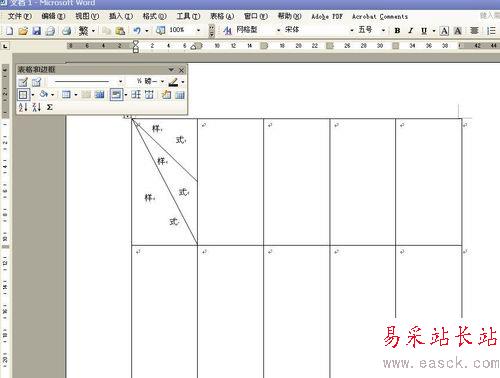Screen dimensions: 500x378
Task: Click inside the first row second column cell
Action: click(230, 182)
